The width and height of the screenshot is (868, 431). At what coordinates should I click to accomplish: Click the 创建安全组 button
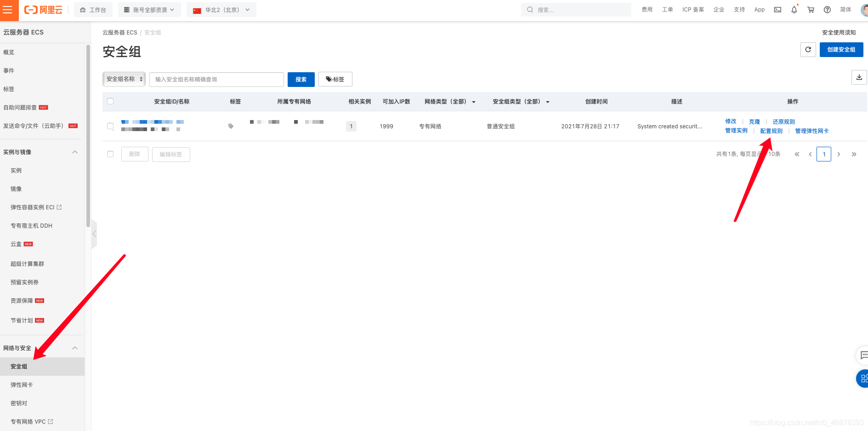(x=841, y=49)
